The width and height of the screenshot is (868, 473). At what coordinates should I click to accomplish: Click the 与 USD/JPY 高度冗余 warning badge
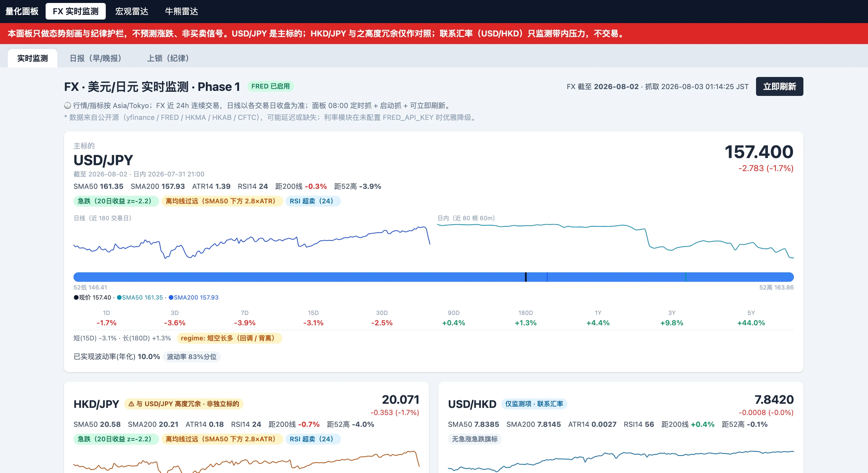point(184,404)
